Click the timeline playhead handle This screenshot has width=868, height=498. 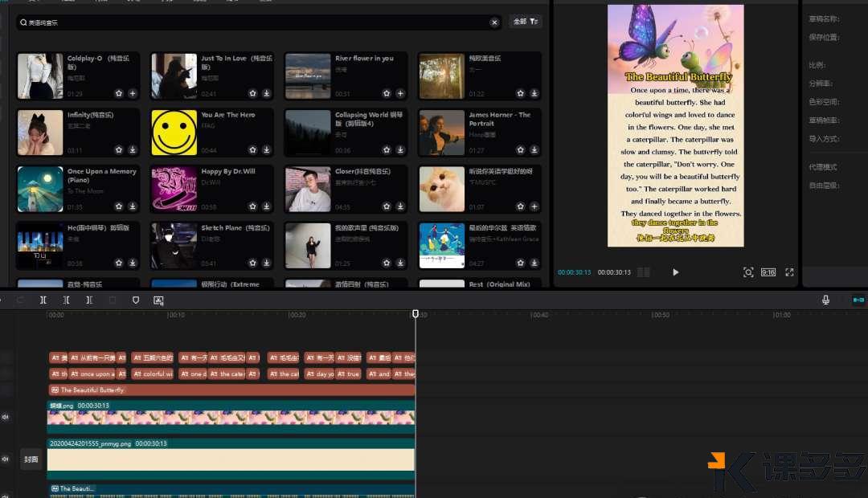tap(416, 314)
